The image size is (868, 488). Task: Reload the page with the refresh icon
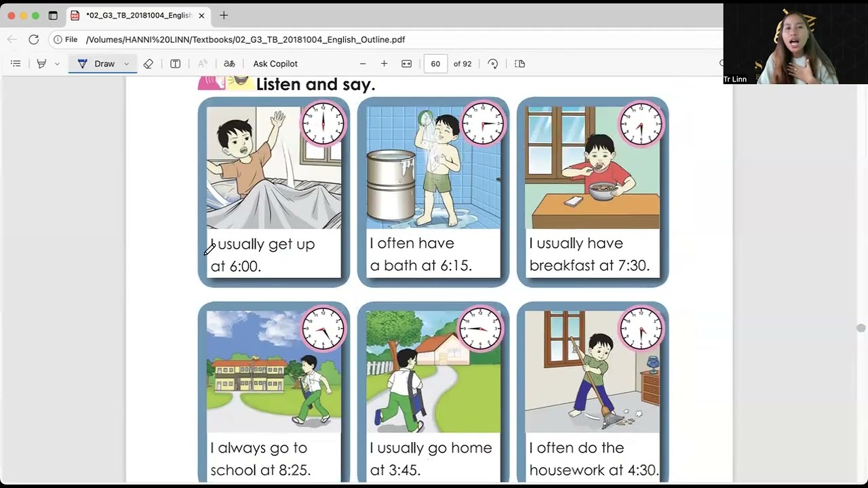(x=34, y=39)
